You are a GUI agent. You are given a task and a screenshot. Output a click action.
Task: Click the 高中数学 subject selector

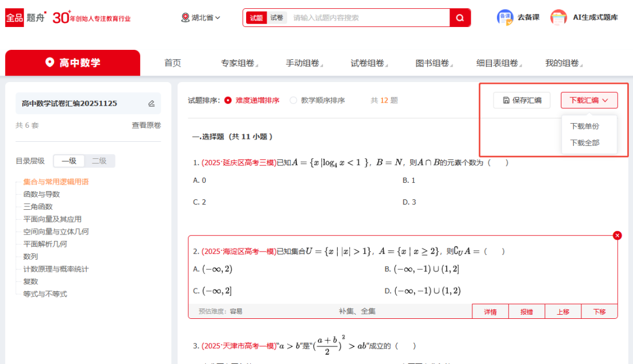click(x=73, y=63)
